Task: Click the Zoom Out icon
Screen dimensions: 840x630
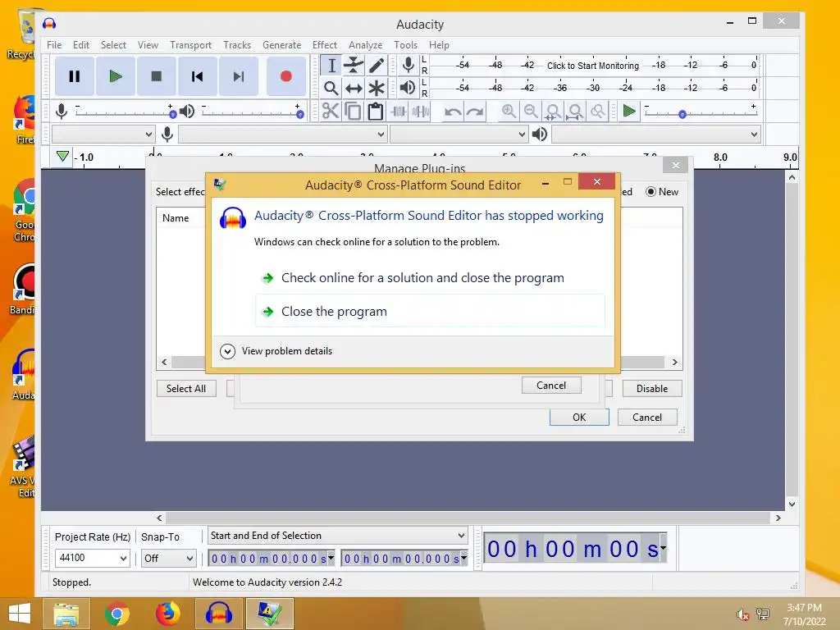Action: 531,112
